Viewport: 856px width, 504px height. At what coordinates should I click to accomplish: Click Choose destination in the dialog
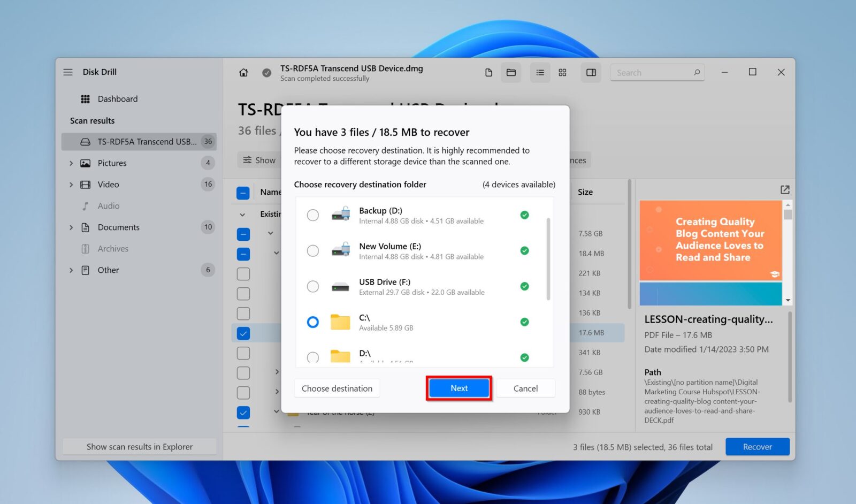pos(337,388)
